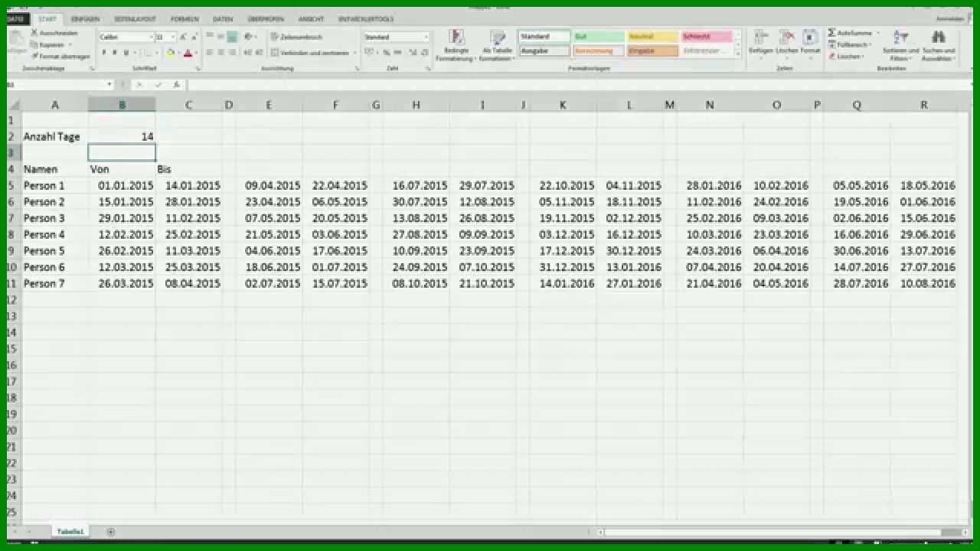Click the Kopieren (copy) icon

coord(34,44)
